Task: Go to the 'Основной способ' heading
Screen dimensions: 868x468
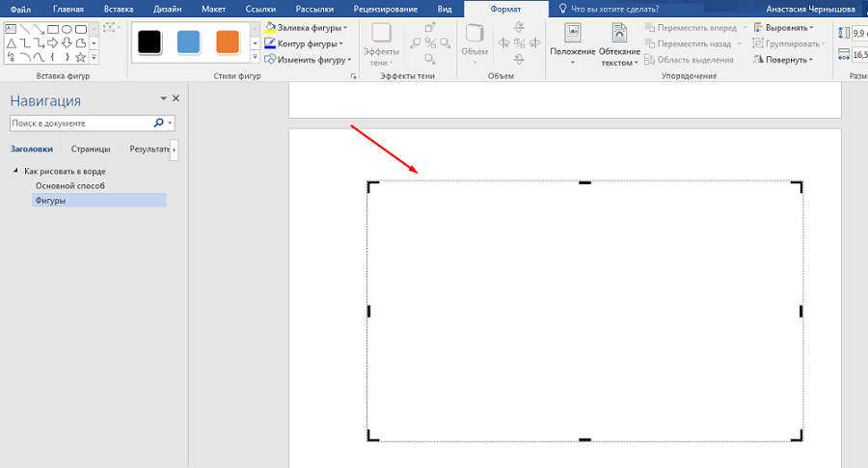Action: coord(69,185)
